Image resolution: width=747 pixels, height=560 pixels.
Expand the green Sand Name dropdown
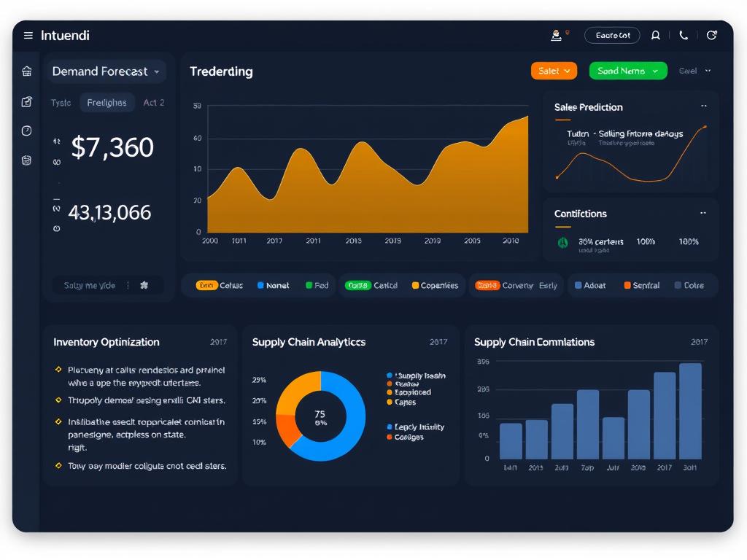(x=628, y=71)
